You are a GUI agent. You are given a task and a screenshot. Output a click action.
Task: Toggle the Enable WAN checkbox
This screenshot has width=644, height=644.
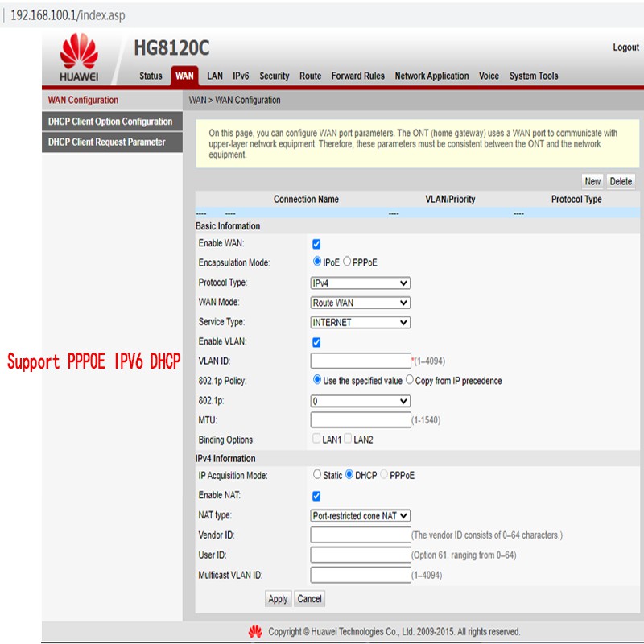(x=316, y=244)
